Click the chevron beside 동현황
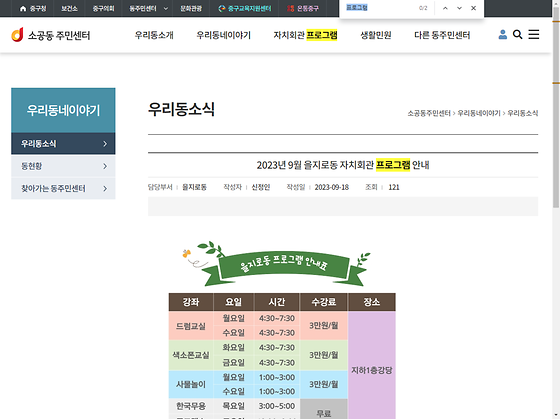The image size is (560, 419). (105, 166)
